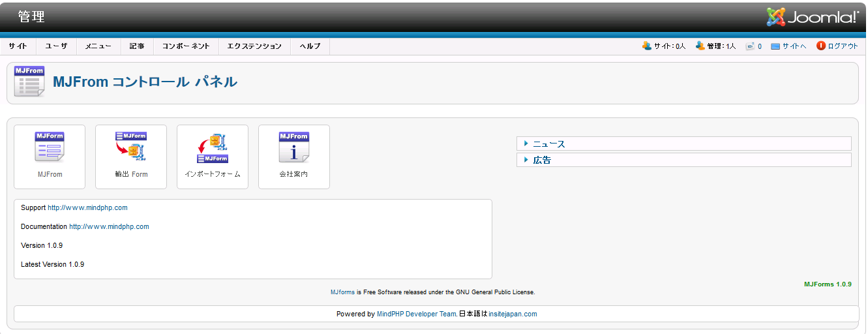This screenshot has height=334, width=868.
Task: Open the MJFrom forms icon
Action: 50,147
